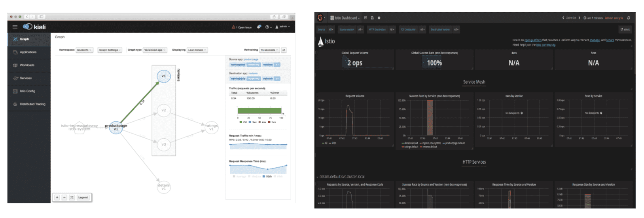Open the Last minute display dropdown
Screen dimensions: 644x218
click(x=197, y=50)
